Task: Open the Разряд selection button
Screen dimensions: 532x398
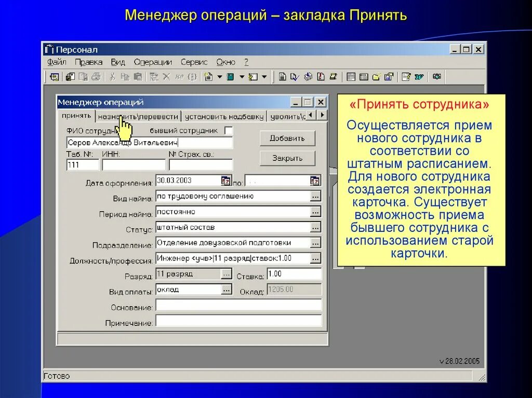Action: pyautogui.click(x=227, y=274)
